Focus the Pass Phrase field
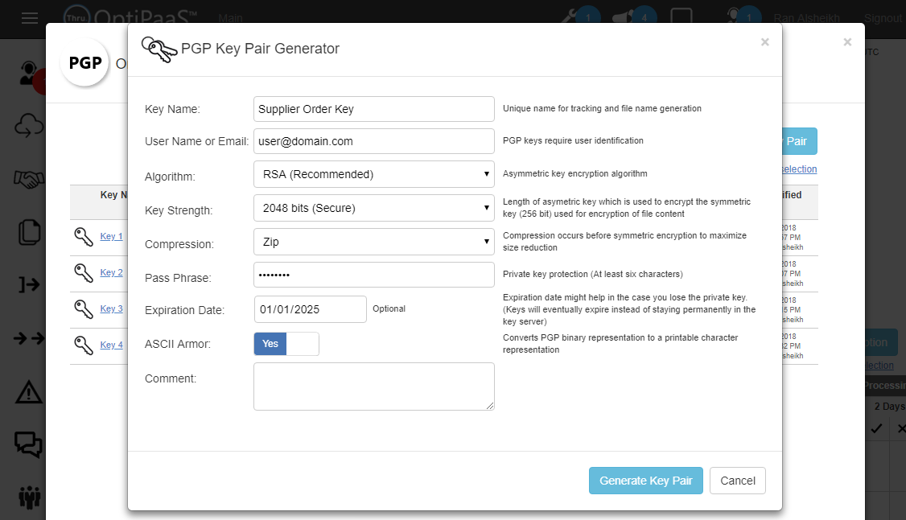Viewport: 906px width, 520px height. coord(373,275)
